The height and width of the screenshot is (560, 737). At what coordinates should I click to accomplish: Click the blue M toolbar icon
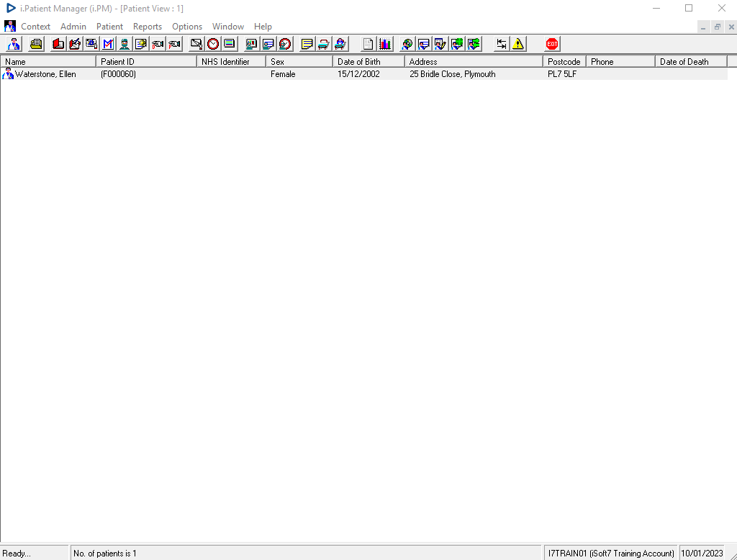[x=108, y=44]
